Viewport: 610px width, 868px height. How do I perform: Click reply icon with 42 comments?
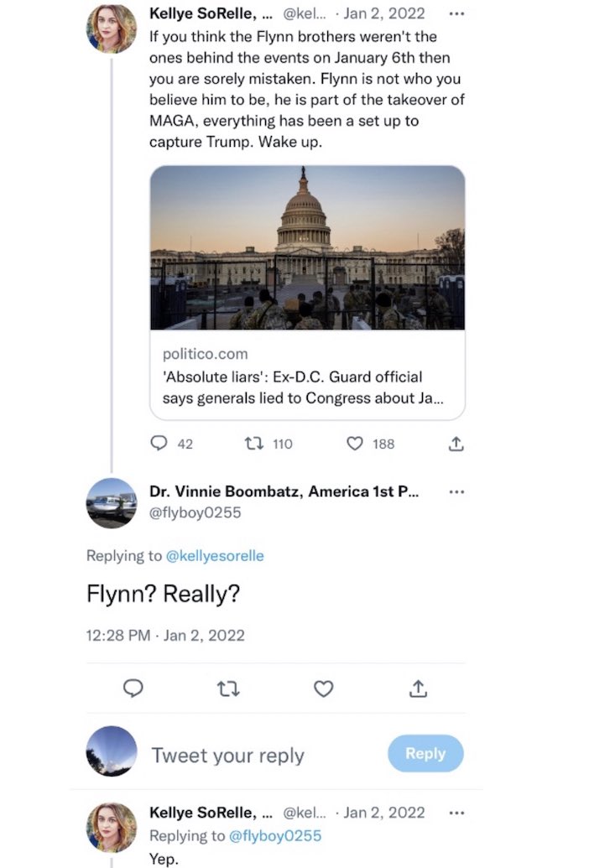click(160, 444)
